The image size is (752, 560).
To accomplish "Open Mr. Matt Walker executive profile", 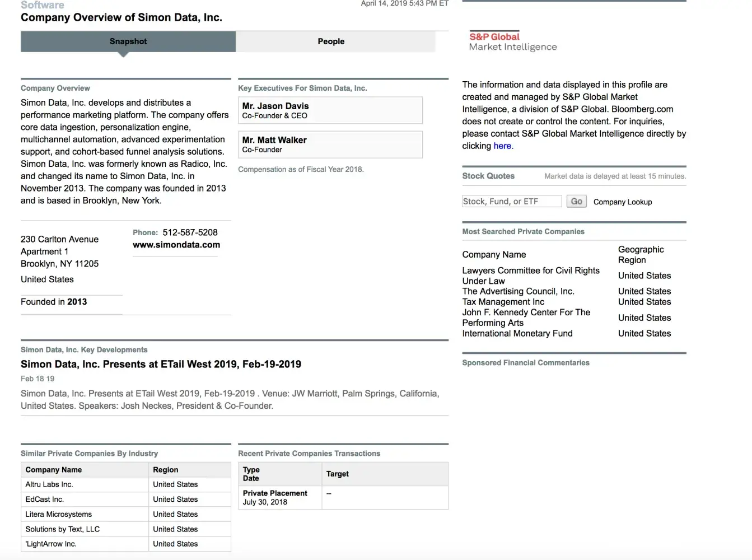I will tap(274, 140).
